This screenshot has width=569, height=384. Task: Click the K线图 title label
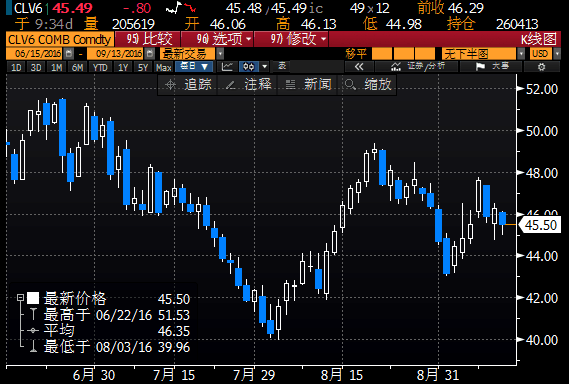pos(539,39)
